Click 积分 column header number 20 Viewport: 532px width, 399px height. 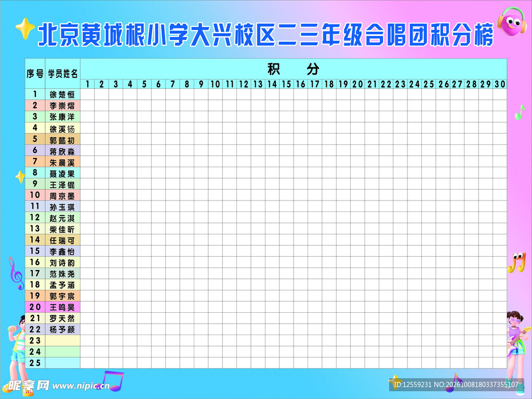(357, 84)
